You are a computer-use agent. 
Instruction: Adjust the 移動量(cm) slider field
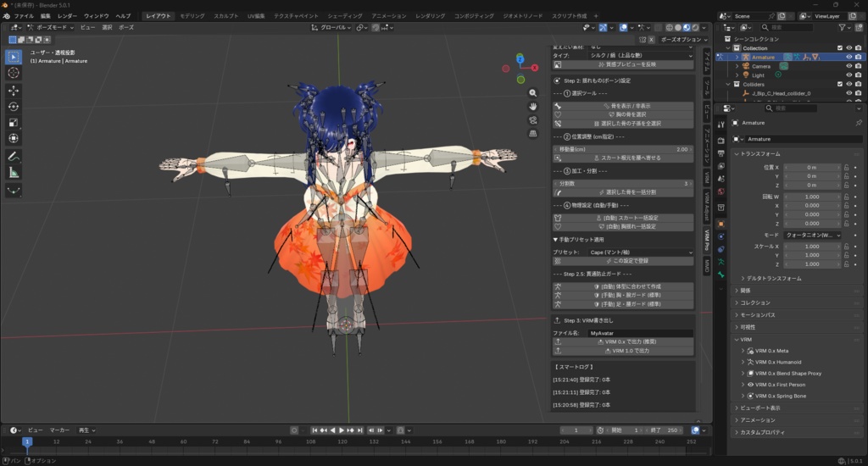point(623,149)
